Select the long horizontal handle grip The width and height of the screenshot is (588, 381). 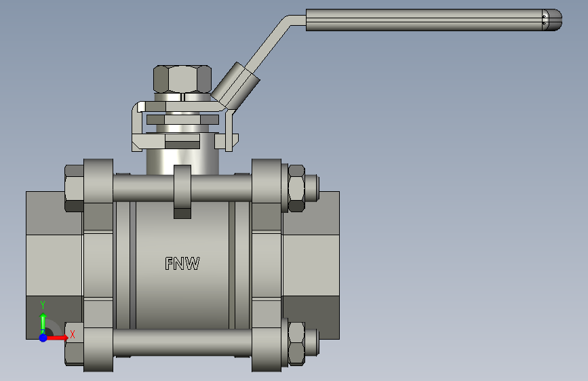point(425,20)
